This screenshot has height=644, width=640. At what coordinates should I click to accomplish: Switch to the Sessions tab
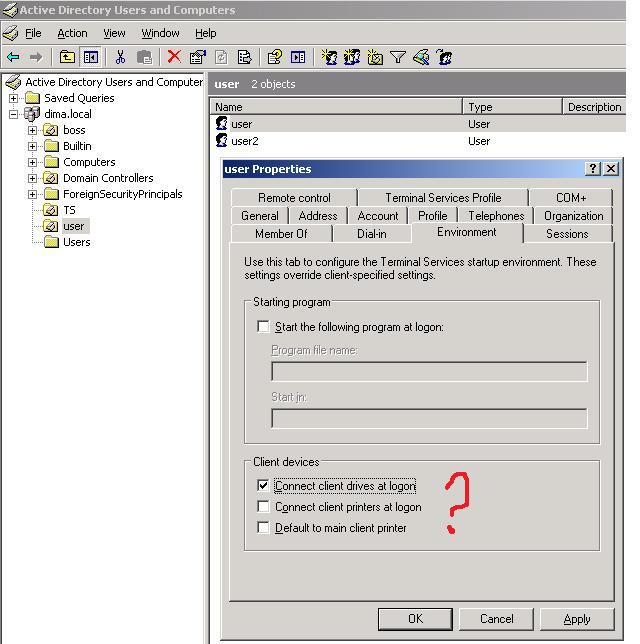click(567, 234)
